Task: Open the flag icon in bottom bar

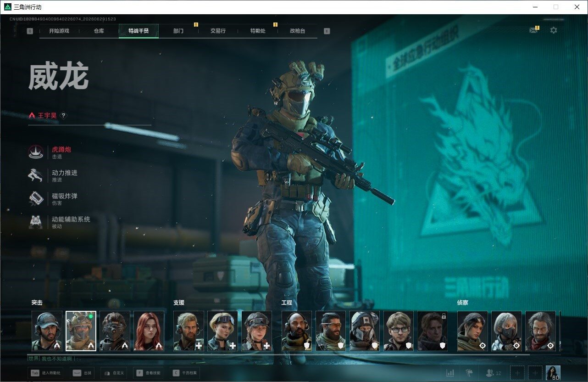Action: pyautogui.click(x=469, y=373)
